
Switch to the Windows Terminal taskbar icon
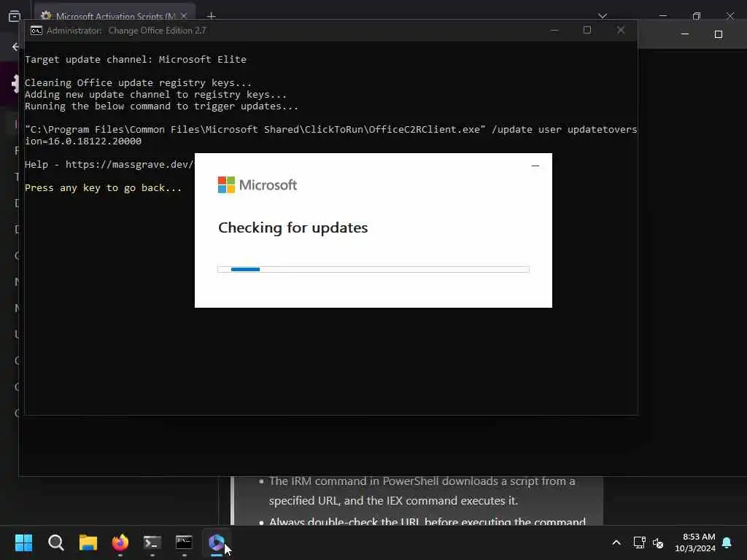[152, 542]
